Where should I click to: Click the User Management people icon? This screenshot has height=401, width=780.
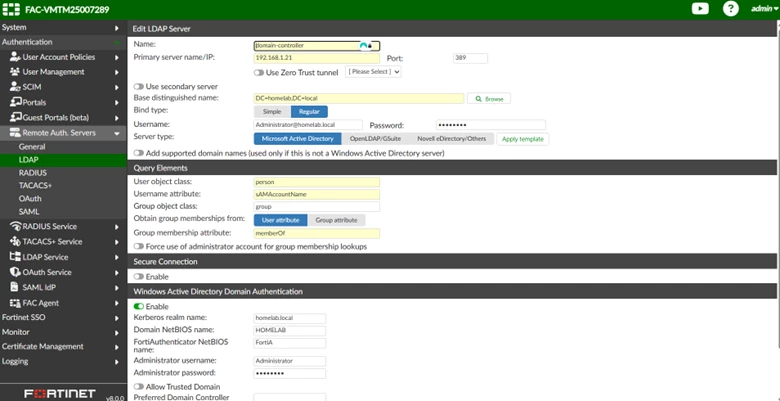coord(15,72)
